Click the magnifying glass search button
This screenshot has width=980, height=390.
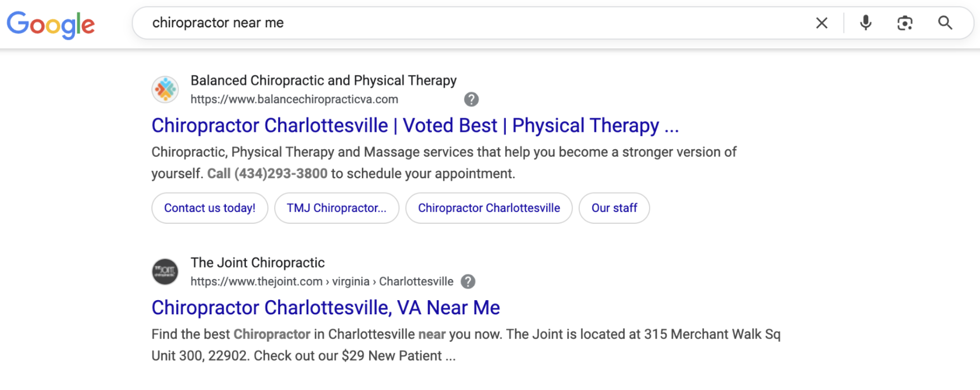click(x=945, y=23)
